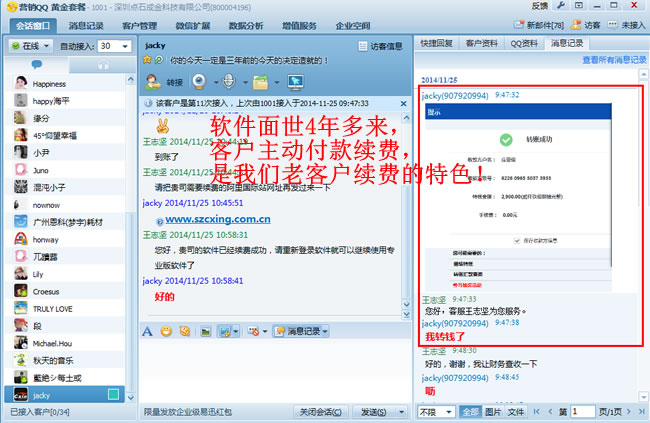
Task: Open the 消息记录 top menu
Action: pyautogui.click(x=86, y=26)
